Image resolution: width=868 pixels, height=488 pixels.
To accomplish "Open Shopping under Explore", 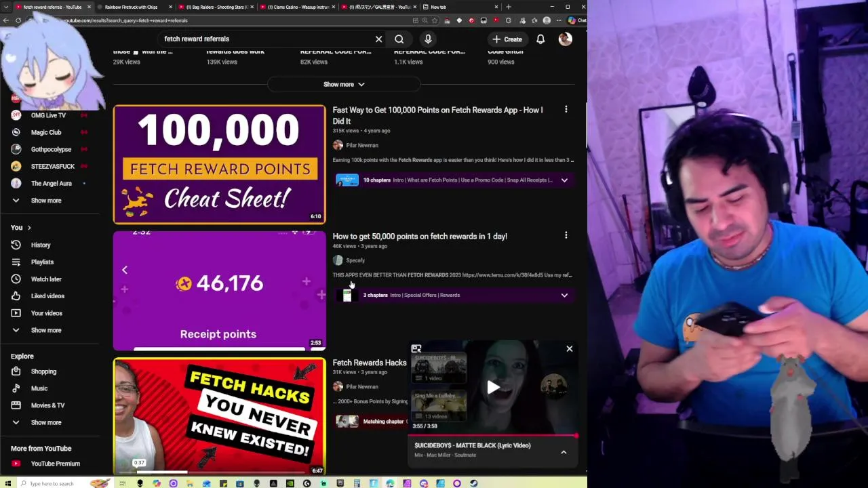I will [x=43, y=371].
